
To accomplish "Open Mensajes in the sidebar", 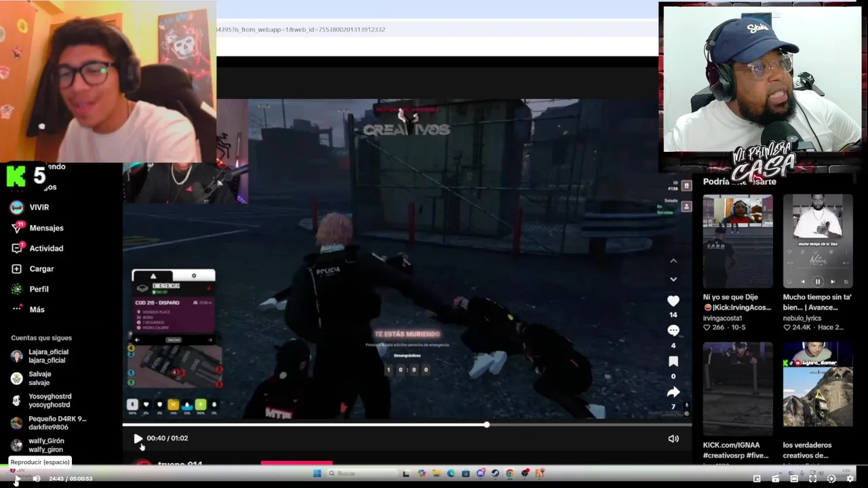I will (38, 228).
